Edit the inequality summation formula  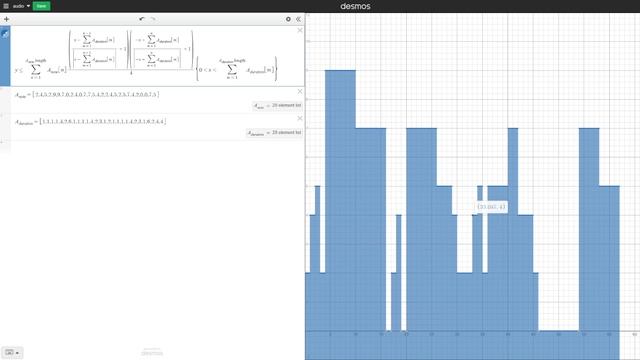point(146,56)
